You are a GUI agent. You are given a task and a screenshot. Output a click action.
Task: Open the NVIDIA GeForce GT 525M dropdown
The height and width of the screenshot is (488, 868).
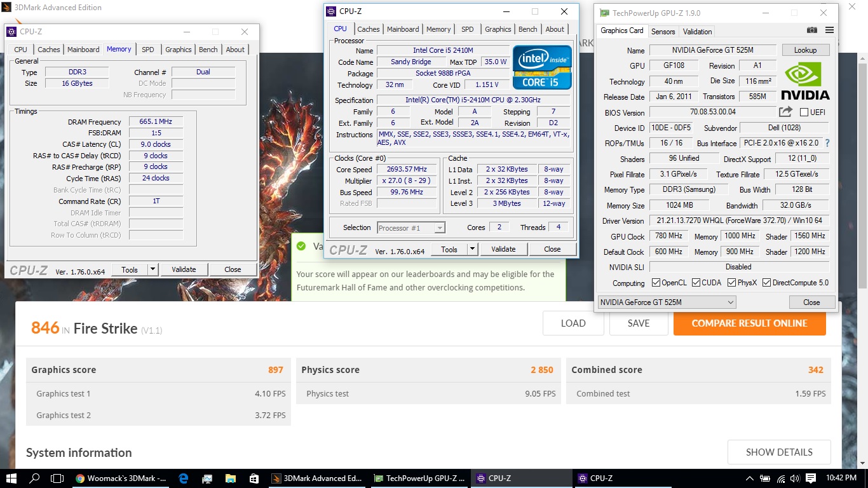667,302
